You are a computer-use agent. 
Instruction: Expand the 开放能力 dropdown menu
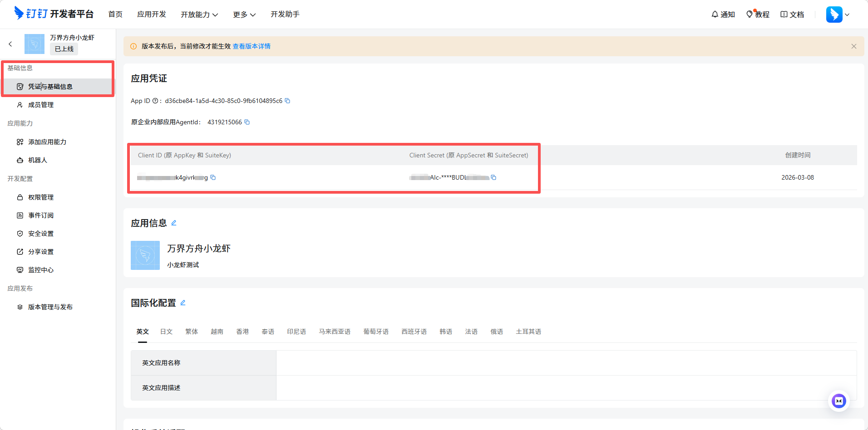coord(199,15)
